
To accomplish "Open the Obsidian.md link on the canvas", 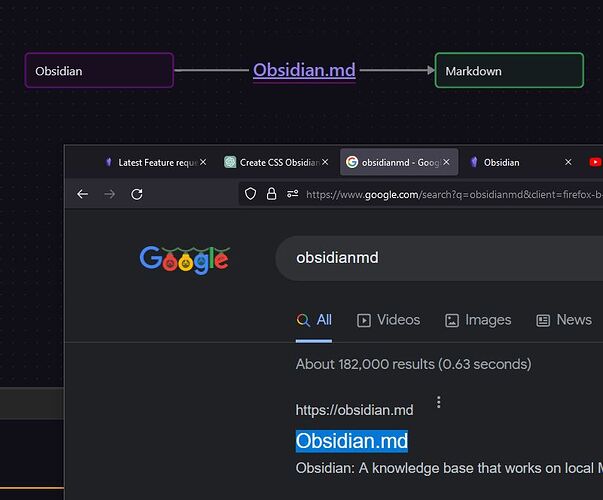I will click(x=304, y=70).
